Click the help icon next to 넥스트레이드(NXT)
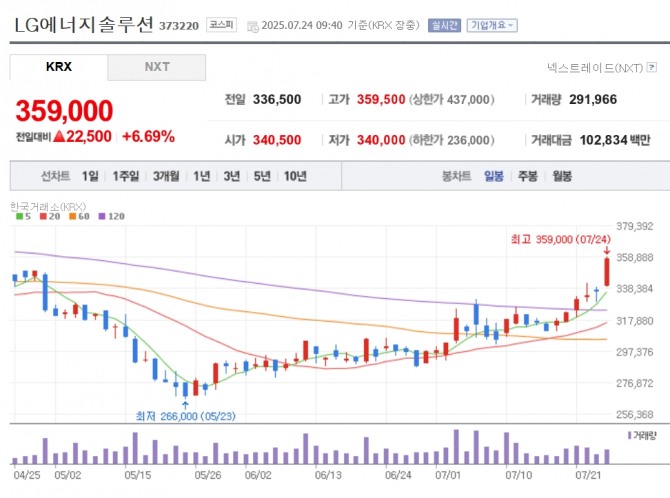The image size is (670, 498). tap(652, 68)
